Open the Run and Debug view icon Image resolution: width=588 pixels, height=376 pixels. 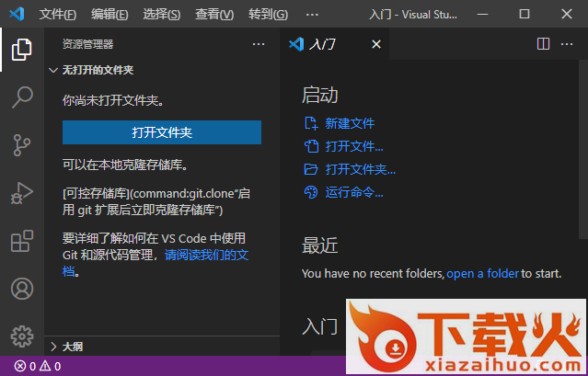(22, 193)
